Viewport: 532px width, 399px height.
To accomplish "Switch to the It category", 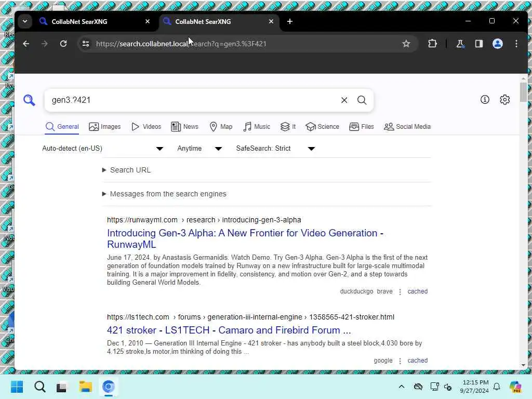I will 288,127.
